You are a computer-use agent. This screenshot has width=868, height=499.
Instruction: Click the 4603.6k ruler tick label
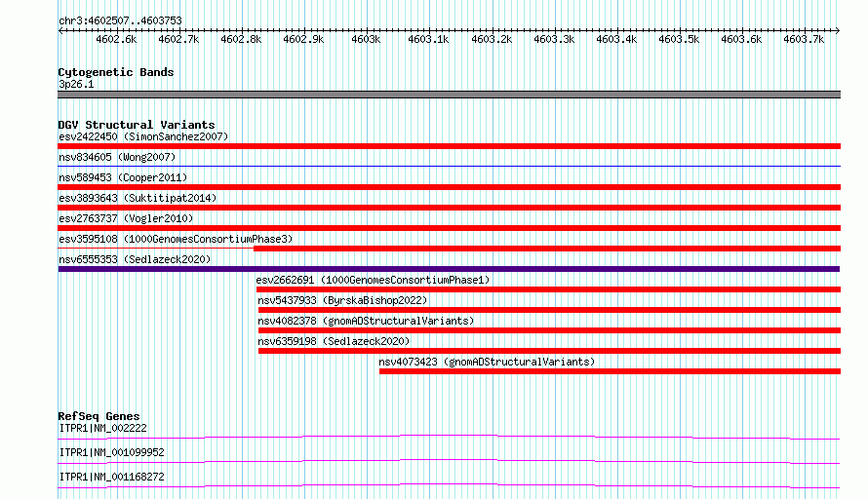[741, 39]
